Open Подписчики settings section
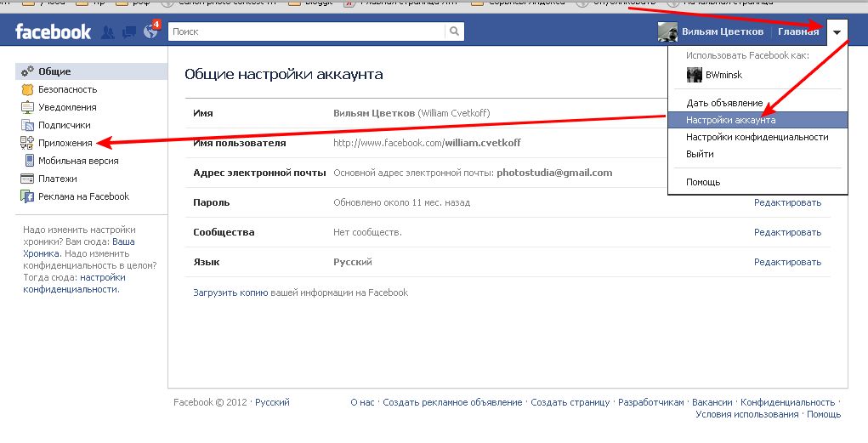Image resolution: width=868 pixels, height=443 pixels. pos(65,125)
